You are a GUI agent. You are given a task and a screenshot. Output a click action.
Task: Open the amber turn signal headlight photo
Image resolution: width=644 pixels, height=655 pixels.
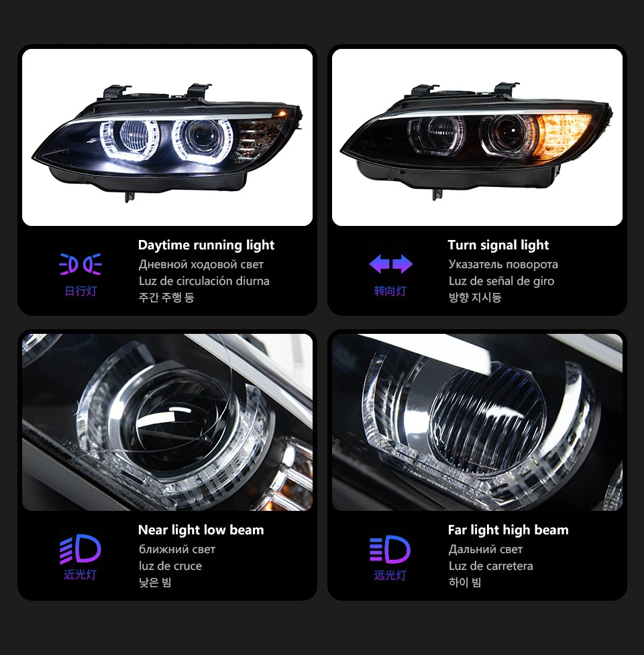(x=477, y=137)
